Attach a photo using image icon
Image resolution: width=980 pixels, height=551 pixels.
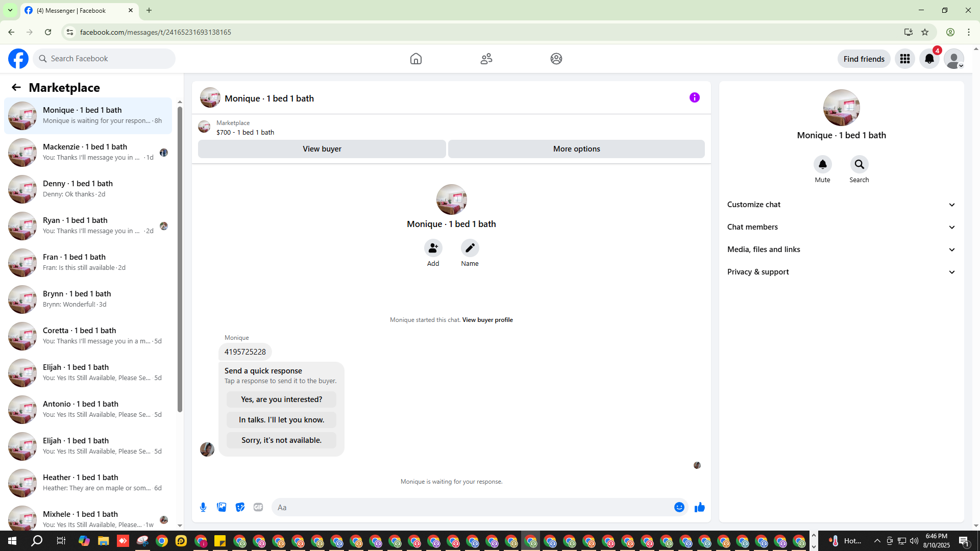(222, 507)
